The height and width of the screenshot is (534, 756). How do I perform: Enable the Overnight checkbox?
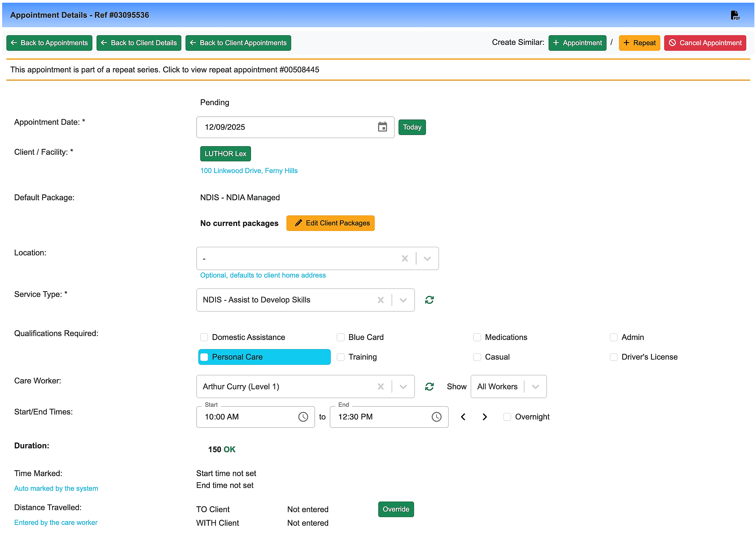[x=507, y=417]
